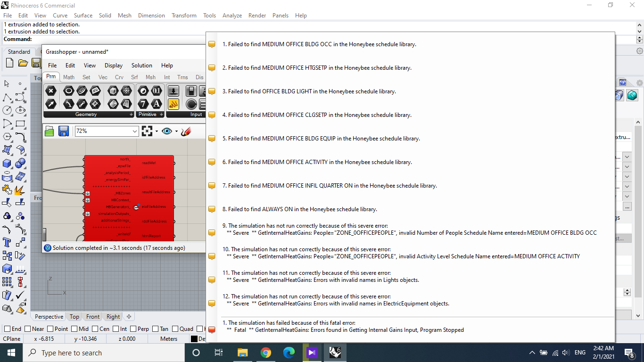Click the Rhino Open folder icon
This screenshot has height=362, width=644.
[23, 63]
